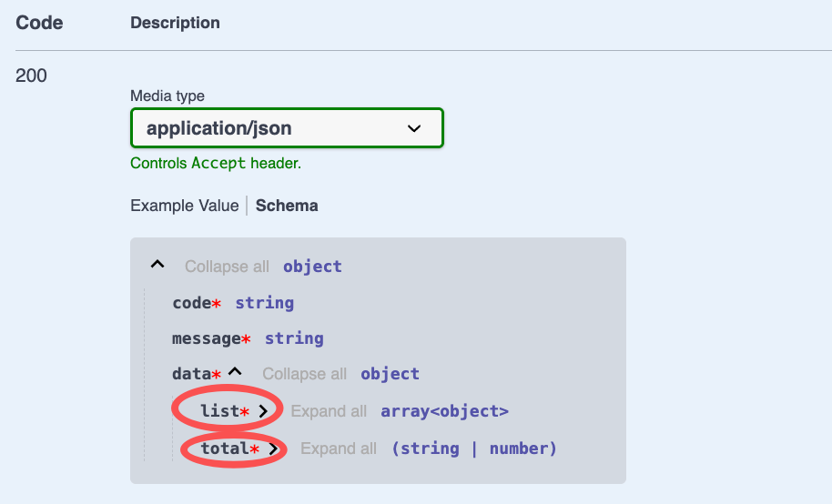Switch to the Example Value tab
Image resolution: width=832 pixels, height=504 pixels.
point(184,206)
